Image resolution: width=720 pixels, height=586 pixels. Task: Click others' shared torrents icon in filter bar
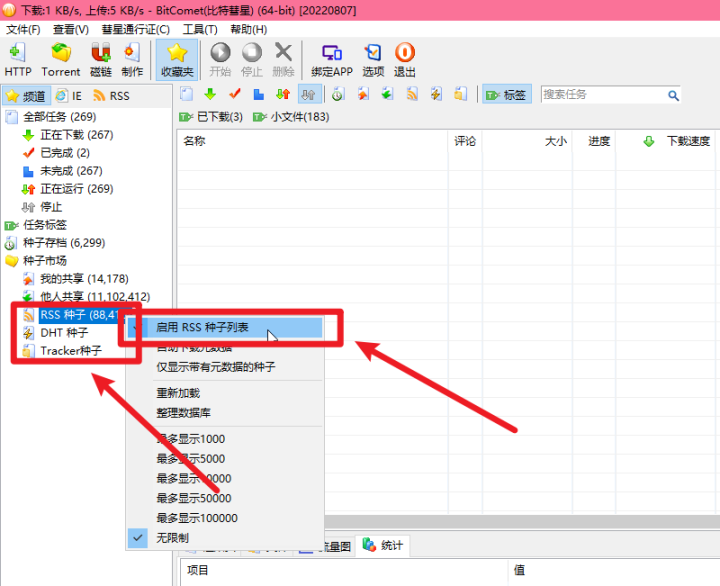[388, 94]
